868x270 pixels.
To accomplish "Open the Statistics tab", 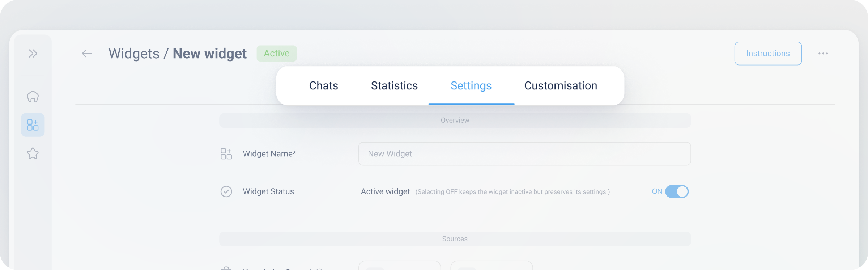I will [x=394, y=86].
